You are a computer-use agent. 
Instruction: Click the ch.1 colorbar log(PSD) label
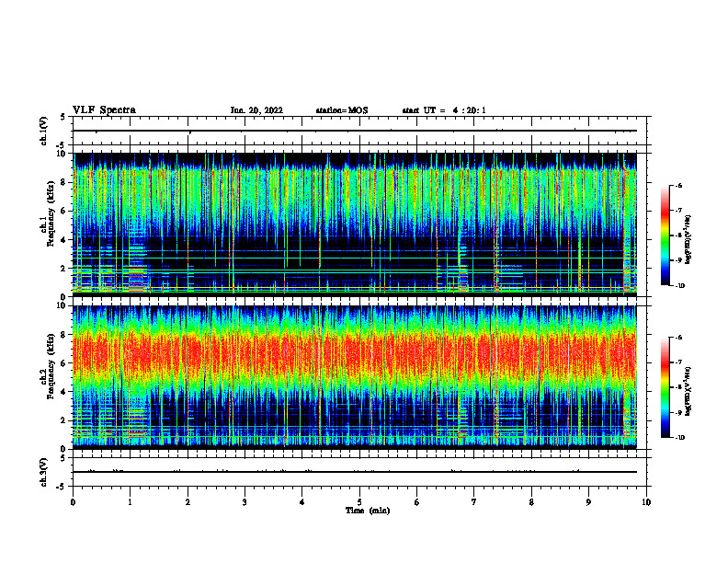pos(688,240)
